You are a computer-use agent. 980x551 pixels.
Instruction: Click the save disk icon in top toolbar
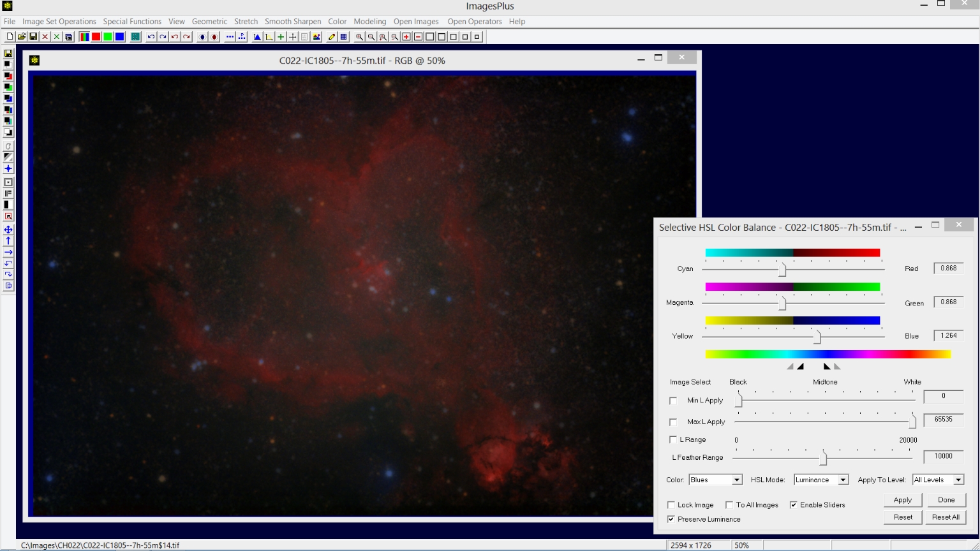tap(33, 37)
